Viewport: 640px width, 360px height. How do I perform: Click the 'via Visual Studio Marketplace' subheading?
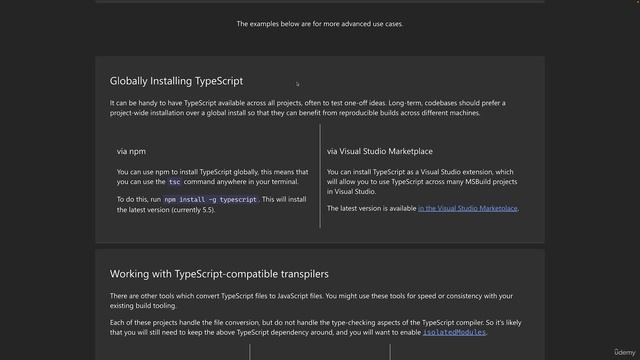pyautogui.click(x=380, y=151)
